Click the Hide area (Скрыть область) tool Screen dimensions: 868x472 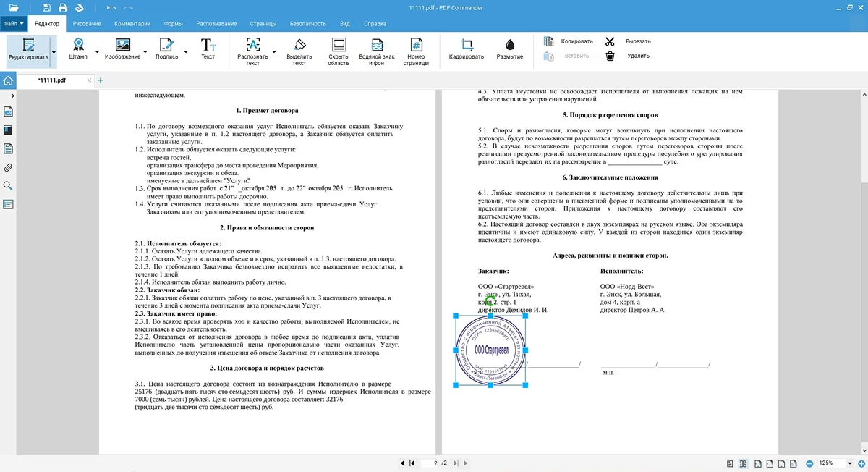point(338,51)
